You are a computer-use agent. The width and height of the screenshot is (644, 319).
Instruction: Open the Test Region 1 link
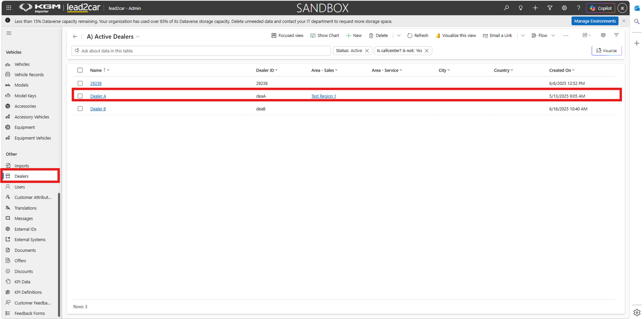tap(324, 96)
